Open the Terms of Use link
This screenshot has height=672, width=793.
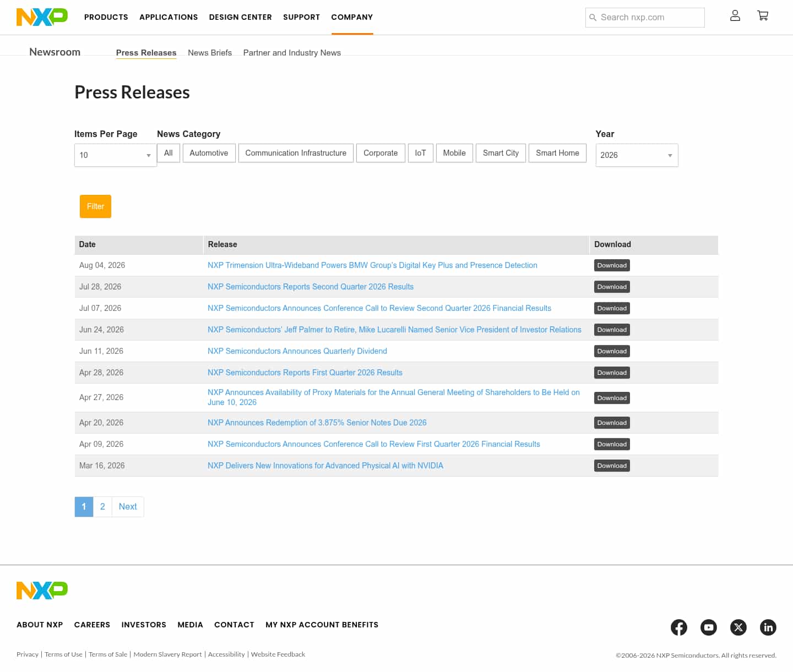pos(63,654)
